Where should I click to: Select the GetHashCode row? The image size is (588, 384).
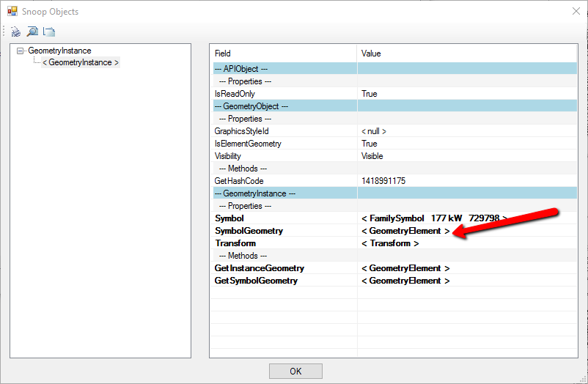239,181
